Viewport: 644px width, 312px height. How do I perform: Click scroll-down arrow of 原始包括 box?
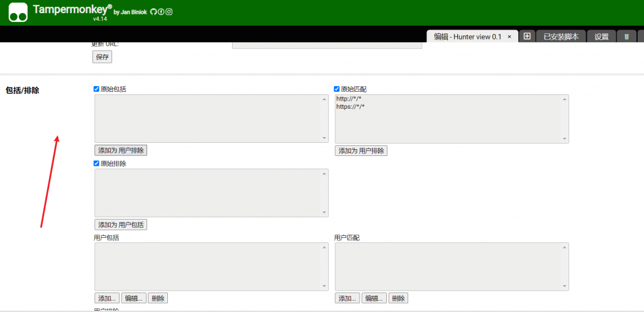324,138
